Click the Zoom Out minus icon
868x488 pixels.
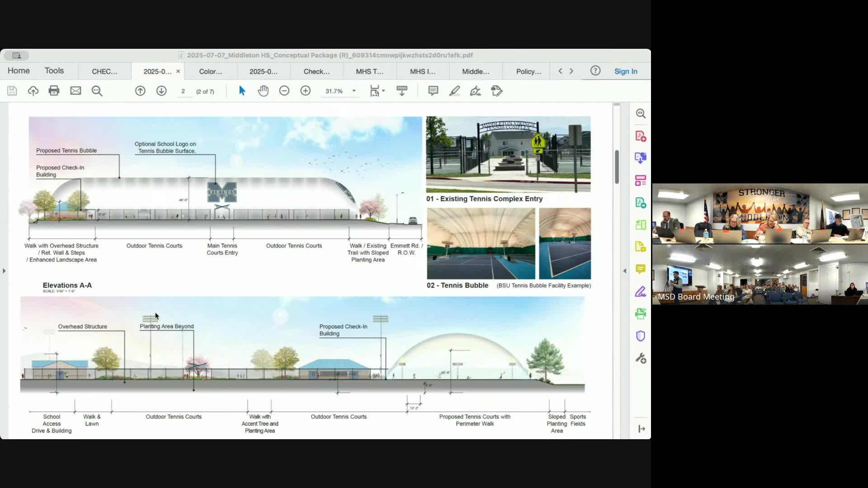pyautogui.click(x=284, y=91)
